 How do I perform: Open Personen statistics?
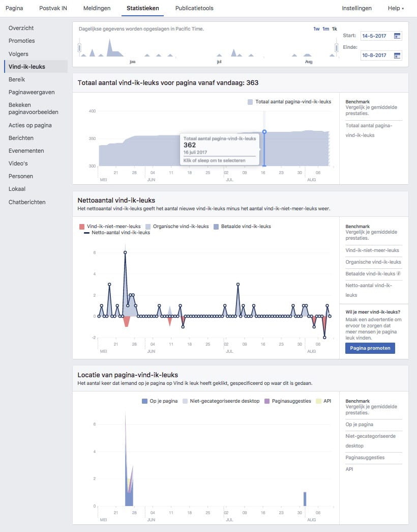point(21,176)
